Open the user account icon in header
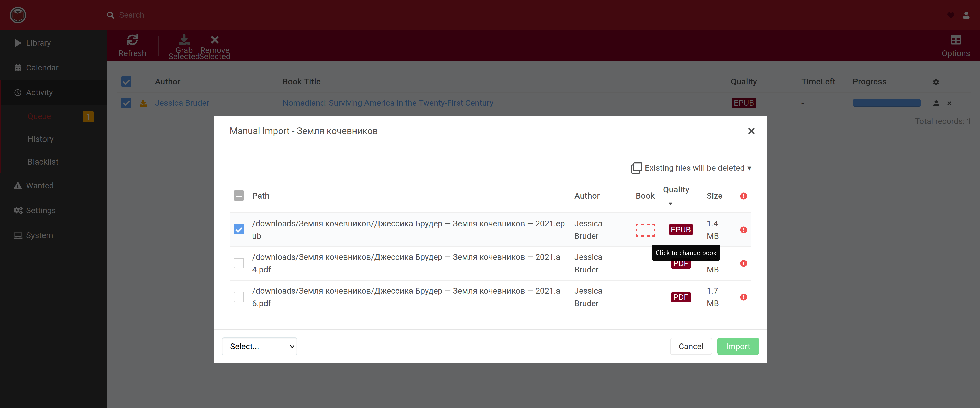The height and width of the screenshot is (408, 980). pos(966,15)
